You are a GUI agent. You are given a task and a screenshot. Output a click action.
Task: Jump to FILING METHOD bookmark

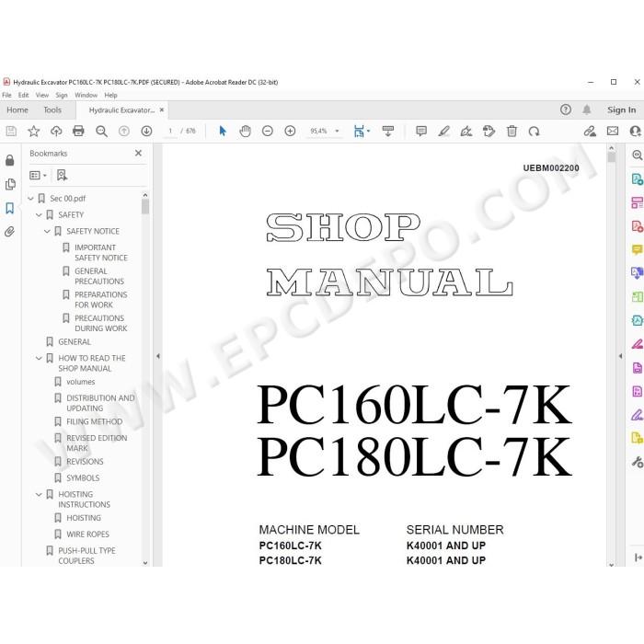pos(94,421)
